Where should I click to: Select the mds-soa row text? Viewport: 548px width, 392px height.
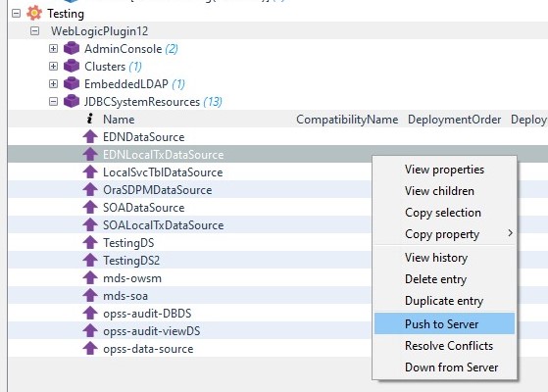(125, 296)
